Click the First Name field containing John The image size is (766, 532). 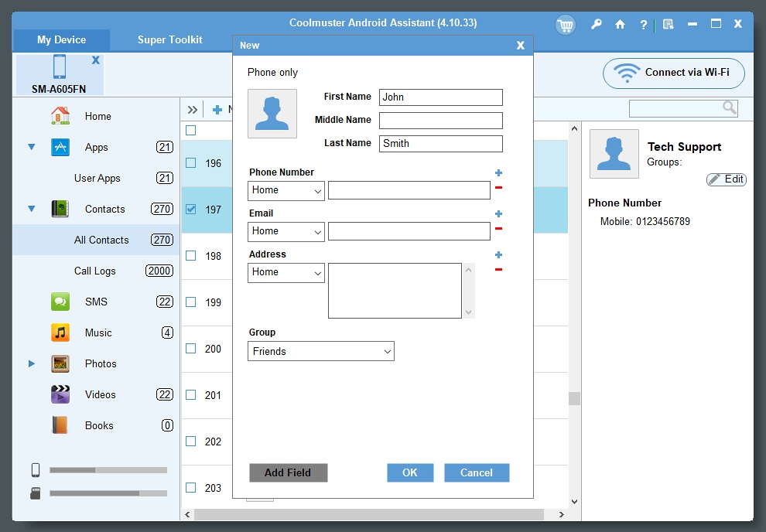(441, 97)
